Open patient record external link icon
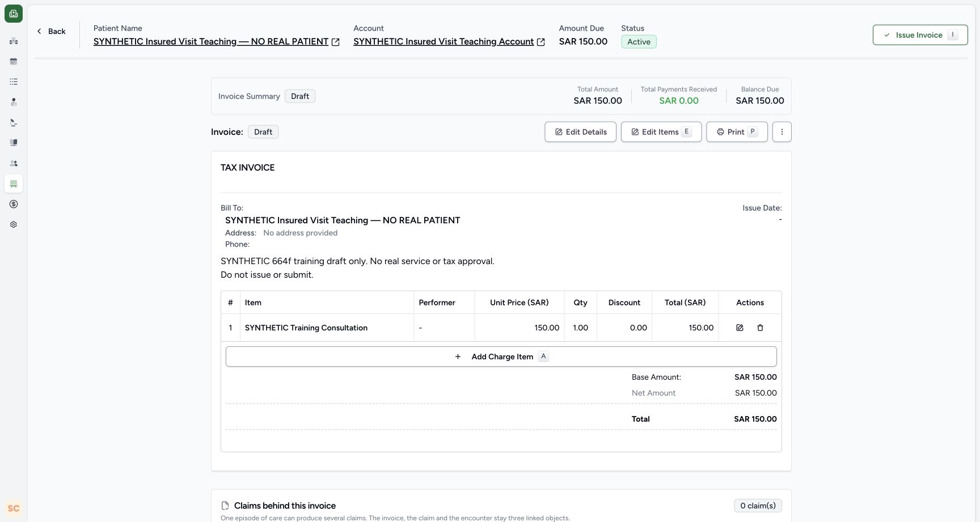 (x=336, y=42)
